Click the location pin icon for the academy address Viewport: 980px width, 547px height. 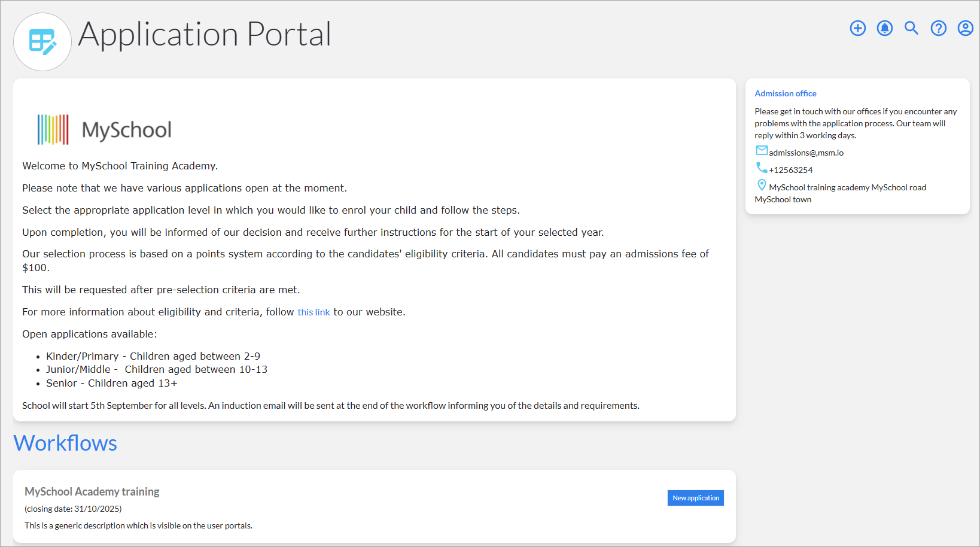(761, 185)
